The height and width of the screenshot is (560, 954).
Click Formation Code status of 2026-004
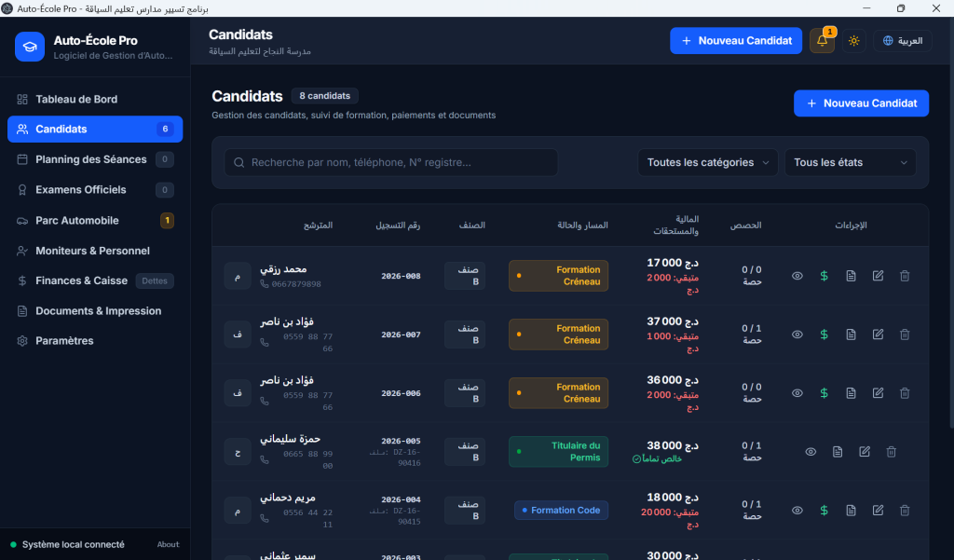pos(561,510)
